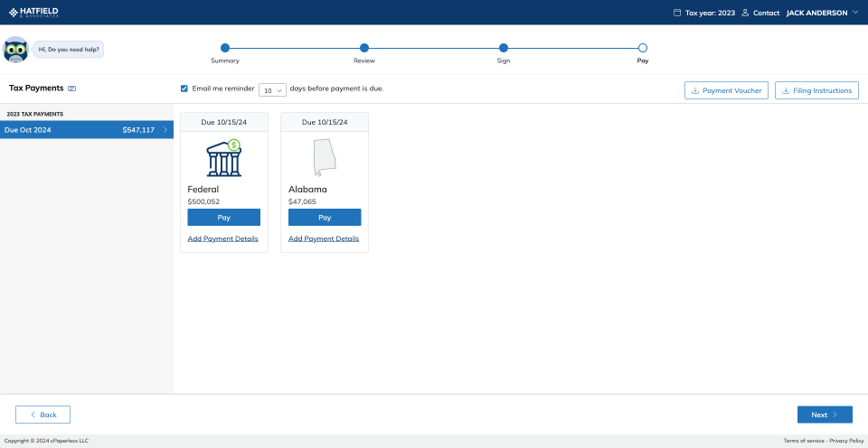This screenshot has width=868, height=448.
Task: Open the 'Hi, Do you need help?' bubble
Action: point(69,49)
